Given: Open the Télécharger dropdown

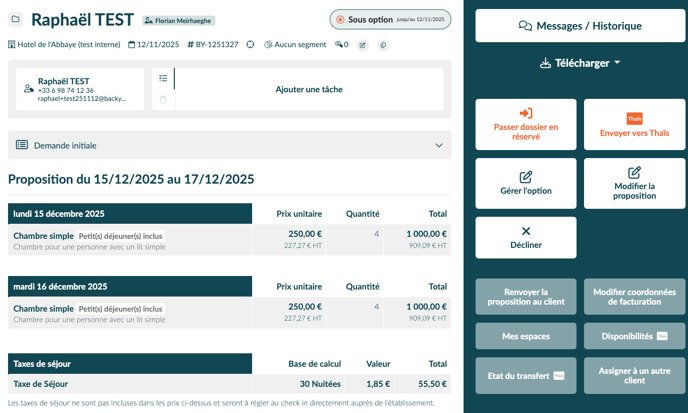Looking at the screenshot, I should [x=580, y=63].
